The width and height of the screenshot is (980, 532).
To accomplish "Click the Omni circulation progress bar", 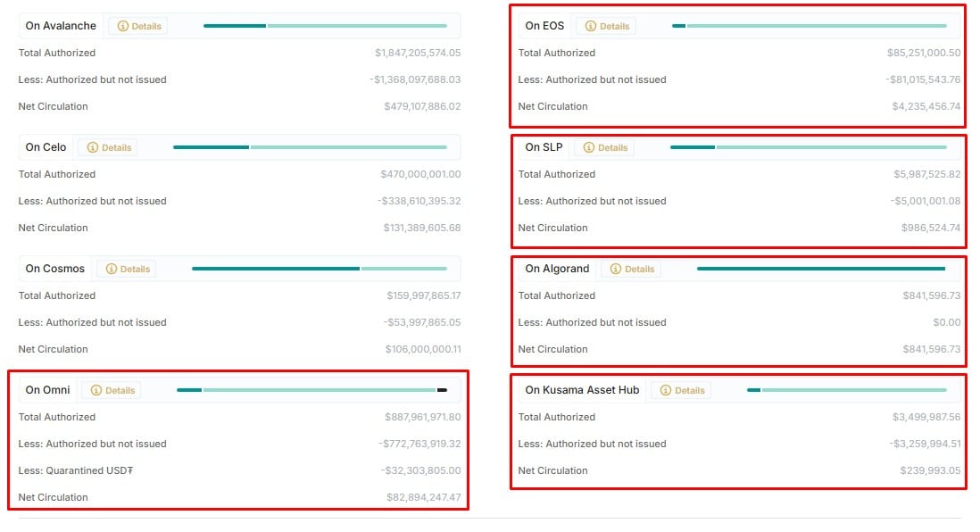I will pyautogui.click(x=311, y=390).
